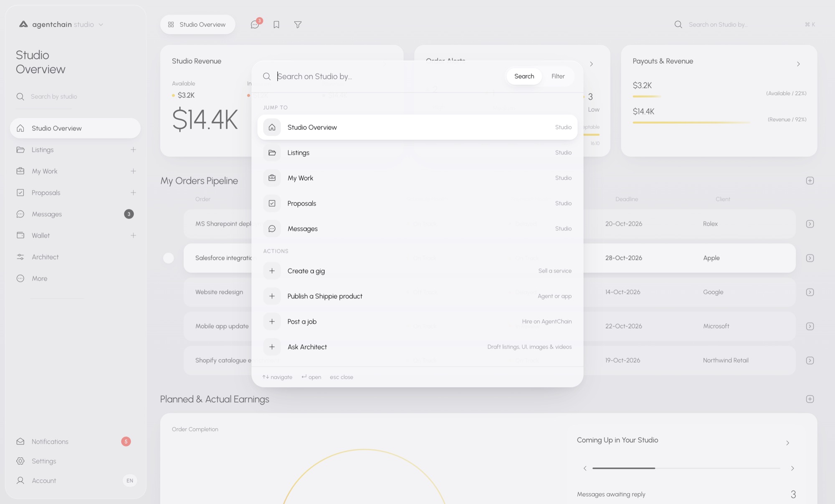Toggle the Search mode pill in palette

point(524,76)
